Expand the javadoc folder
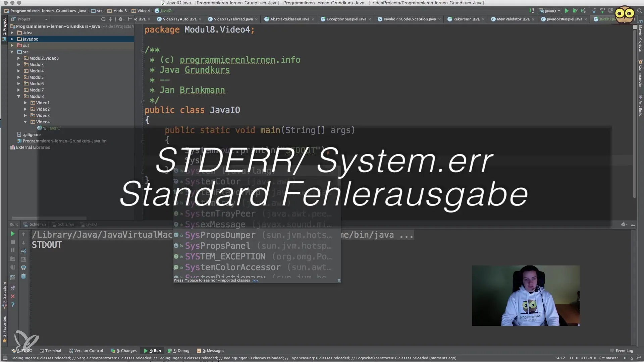Viewport: 644px width, 362px height. 12,39
